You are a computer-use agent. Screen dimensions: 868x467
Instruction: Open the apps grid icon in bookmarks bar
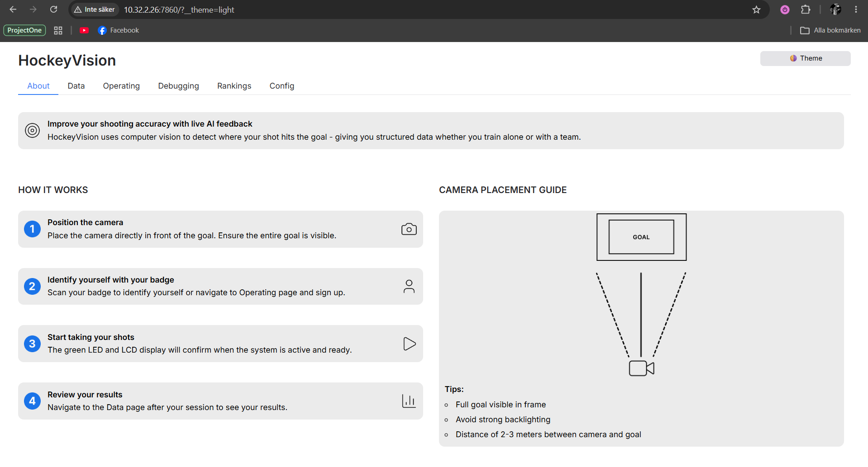coord(58,30)
